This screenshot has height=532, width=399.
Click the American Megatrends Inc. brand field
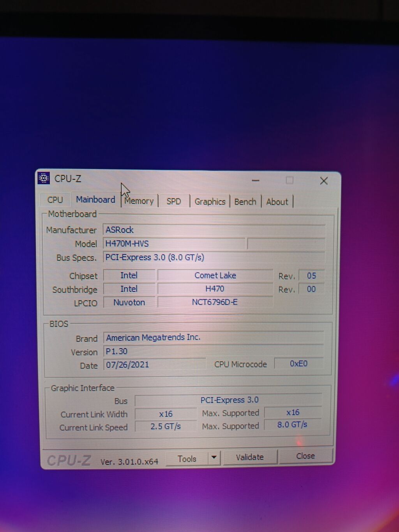214,338
